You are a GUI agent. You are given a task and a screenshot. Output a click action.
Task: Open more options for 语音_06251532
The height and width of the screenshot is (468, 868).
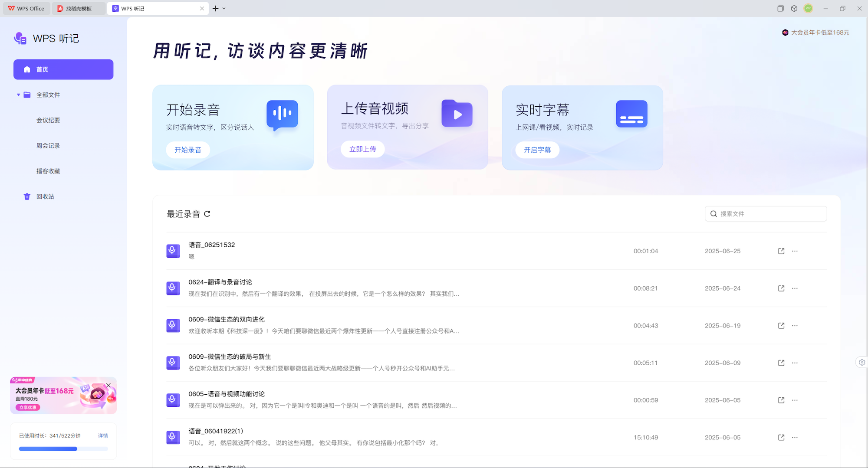pos(795,251)
